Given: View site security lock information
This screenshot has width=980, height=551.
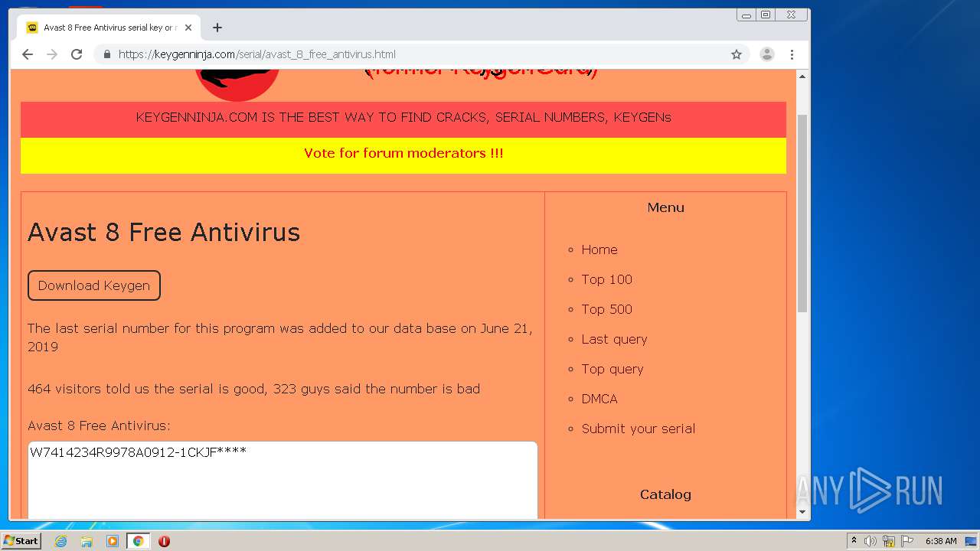Looking at the screenshot, I should point(106,54).
